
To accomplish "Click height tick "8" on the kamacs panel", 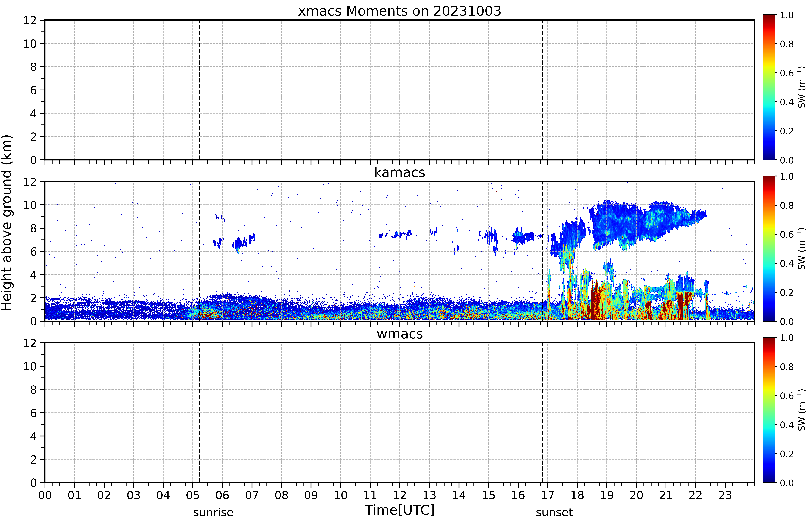I will (x=33, y=228).
